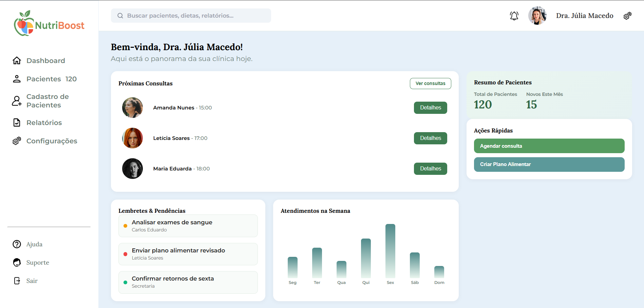644x308 pixels.
Task: Select Sair to log out
Action: coord(32,281)
